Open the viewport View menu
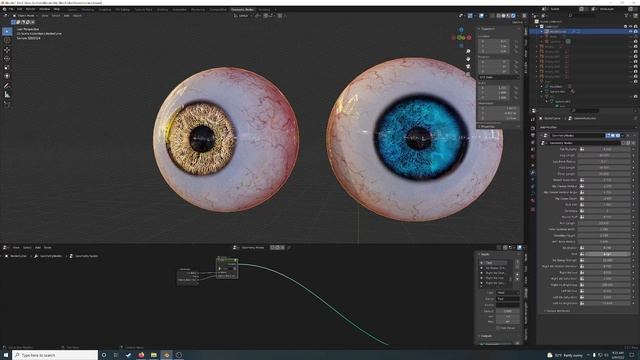The height and width of the screenshot is (360, 640). pos(45,16)
